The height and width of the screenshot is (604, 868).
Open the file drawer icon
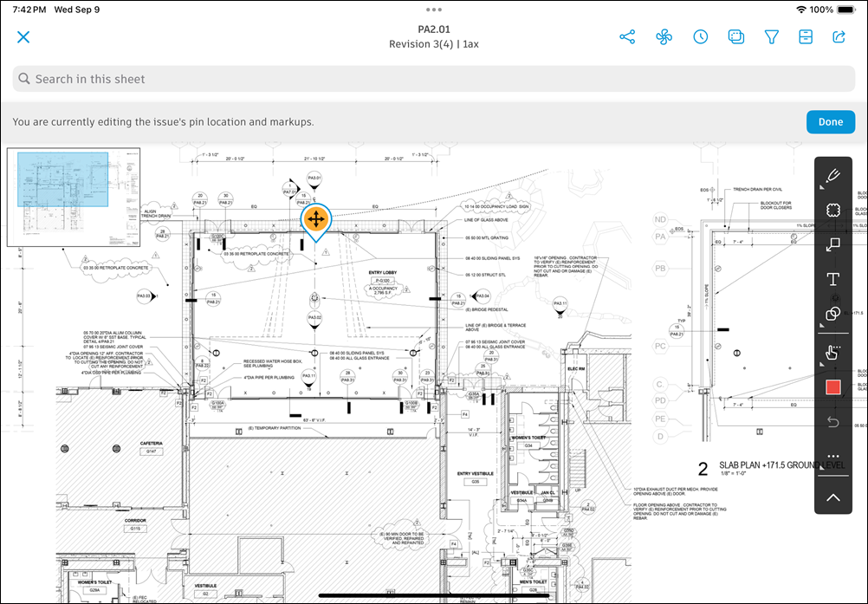pyautogui.click(x=806, y=37)
